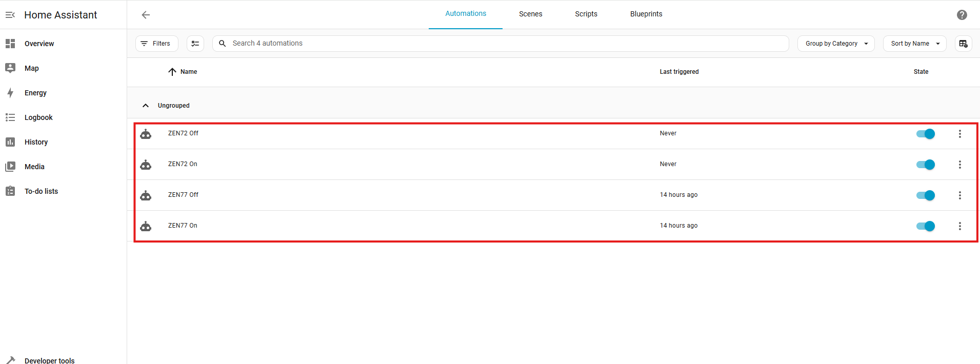Viewport: 980px width, 364px height.
Task: Open ZEN77 On automation name
Action: pos(183,226)
